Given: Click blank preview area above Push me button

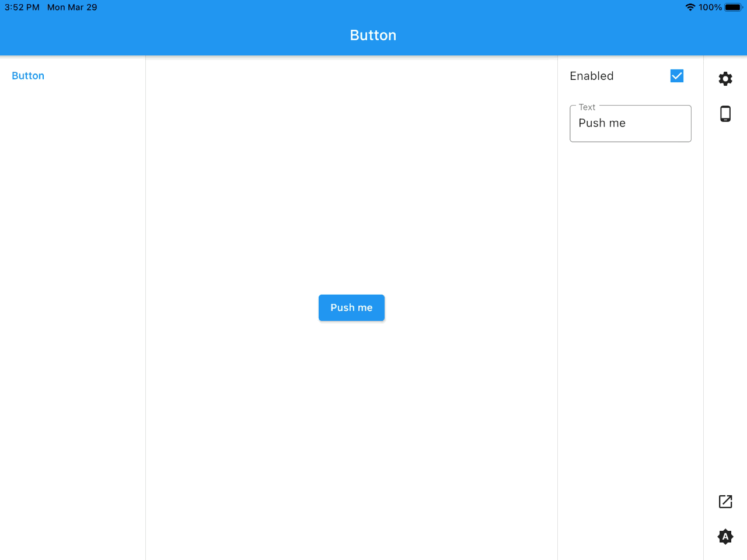Looking at the screenshot, I should [x=351, y=175].
